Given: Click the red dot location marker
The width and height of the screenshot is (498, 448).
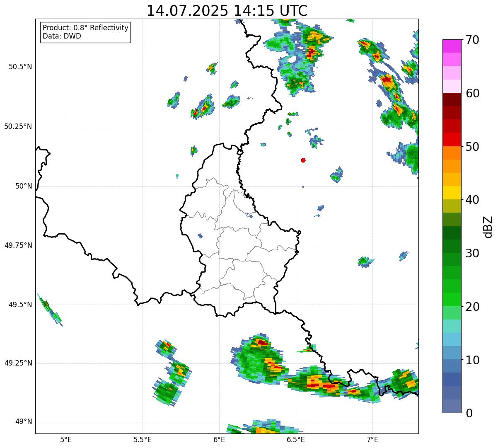Looking at the screenshot, I should (303, 160).
